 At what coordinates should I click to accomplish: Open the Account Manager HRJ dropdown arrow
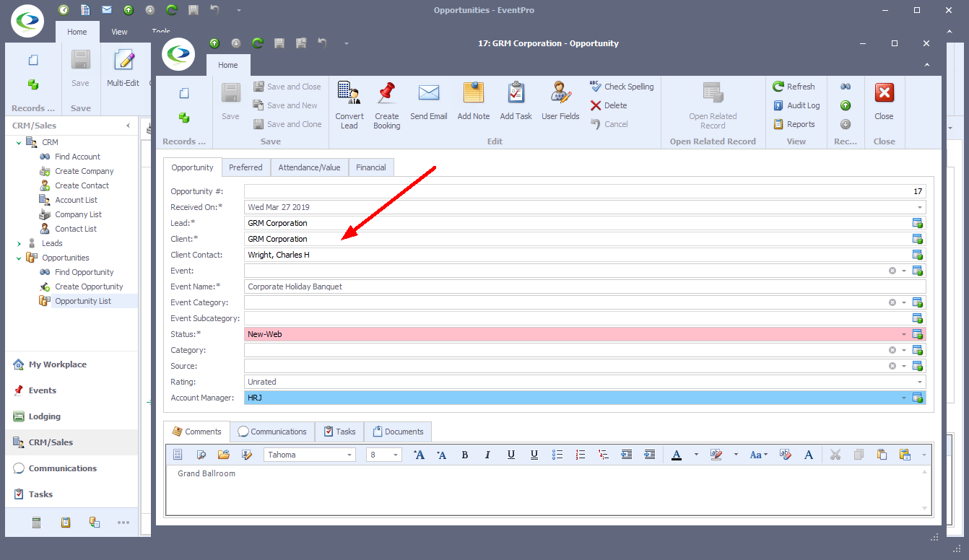point(904,398)
